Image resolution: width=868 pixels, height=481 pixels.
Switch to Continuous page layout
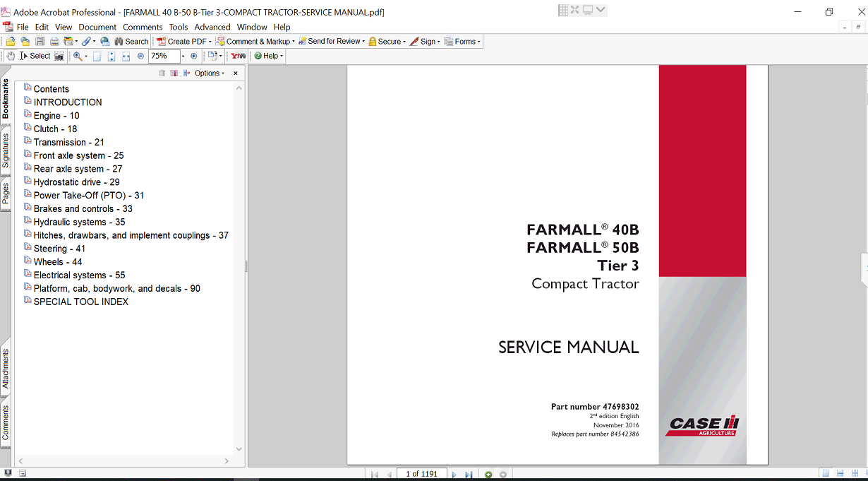point(840,474)
